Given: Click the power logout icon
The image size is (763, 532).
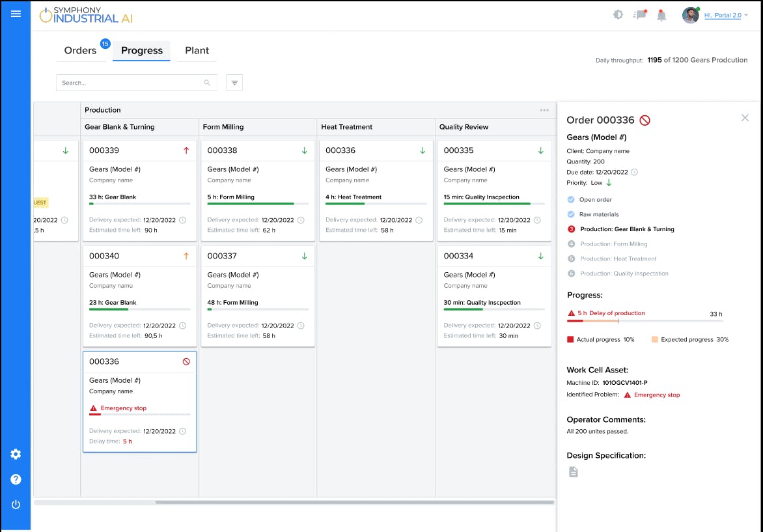Looking at the screenshot, I should click(16, 505).
